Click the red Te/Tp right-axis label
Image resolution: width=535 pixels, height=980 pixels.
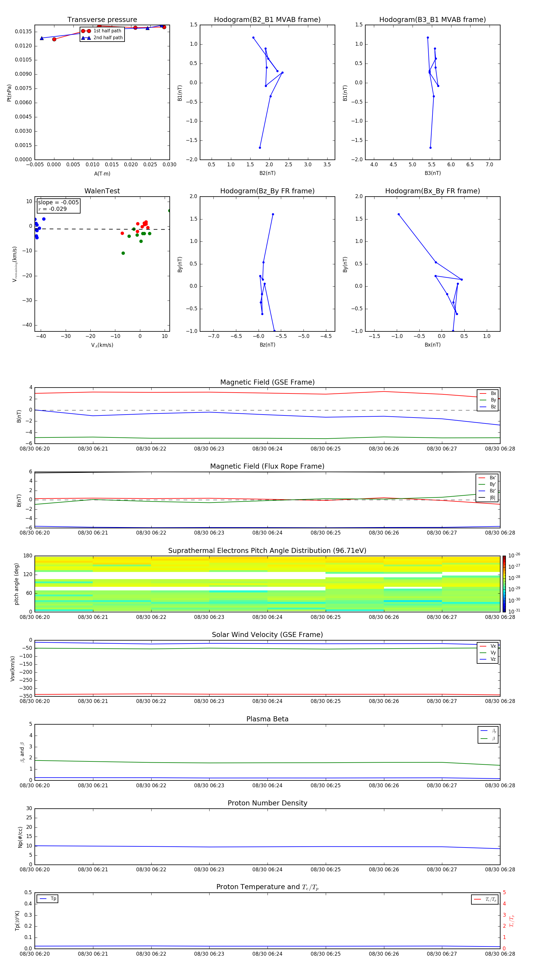point(512,921)
